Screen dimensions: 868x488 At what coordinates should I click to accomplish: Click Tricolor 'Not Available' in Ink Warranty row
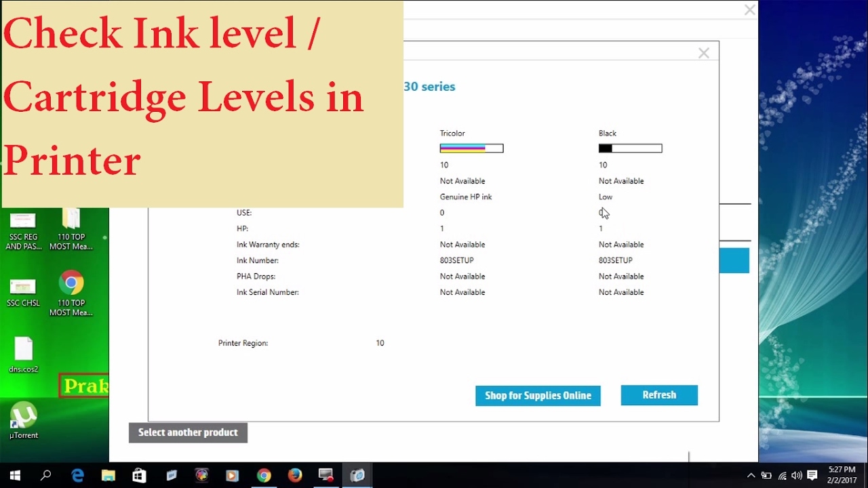pos(462,245)
